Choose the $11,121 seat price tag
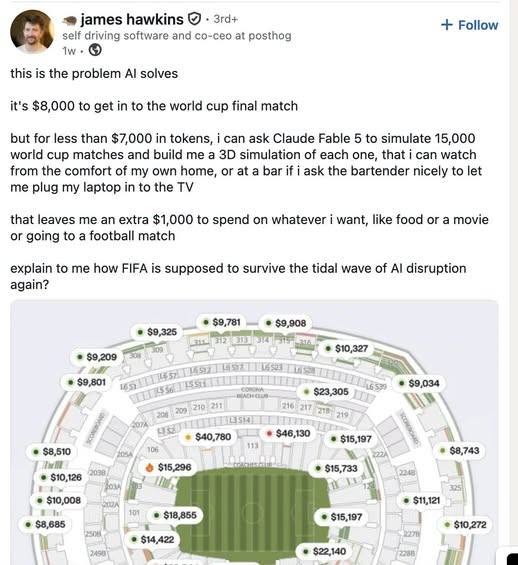This screenshot has width=518, height=565. (x=421, y=500)
